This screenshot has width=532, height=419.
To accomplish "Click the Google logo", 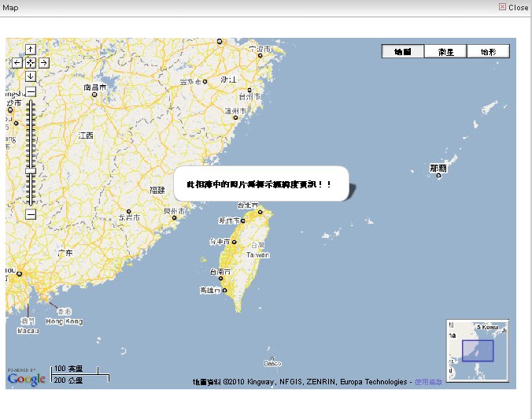I will (26, 379).
